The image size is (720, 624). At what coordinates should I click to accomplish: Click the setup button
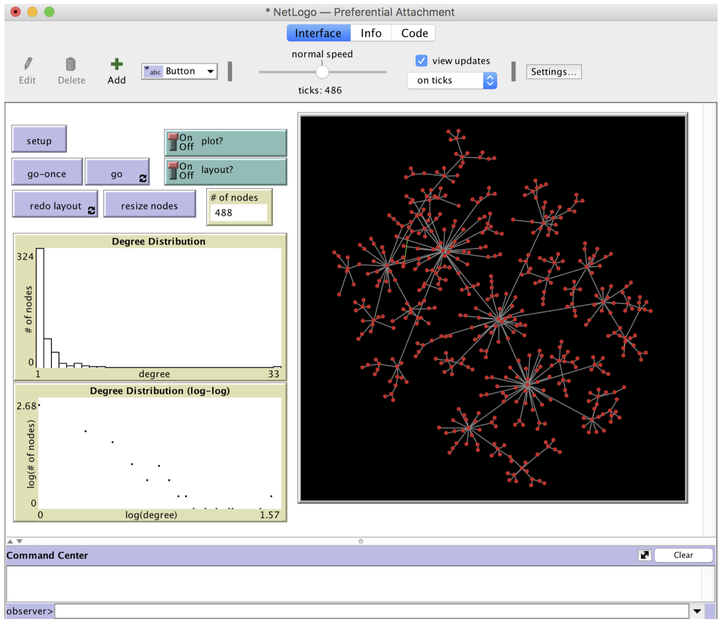39,139
